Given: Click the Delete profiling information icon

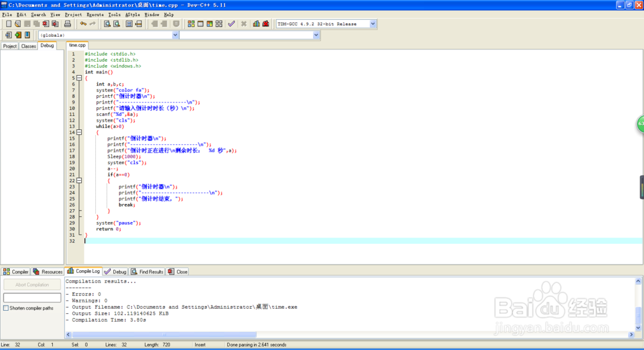Looking at the screenshot, I should (266, 24).
